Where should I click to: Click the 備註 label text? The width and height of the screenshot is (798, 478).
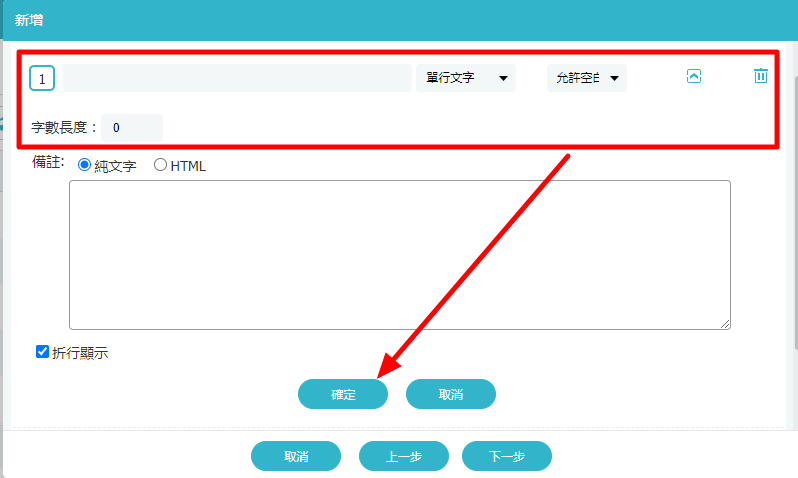click(47, 163)
